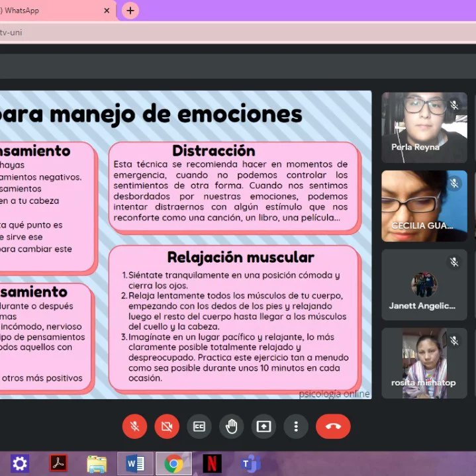Viewport: 476px width, 476px height.
Task: Unmute the microphone in the call bar
Action: pyautogui.click(x=134, y=426)
